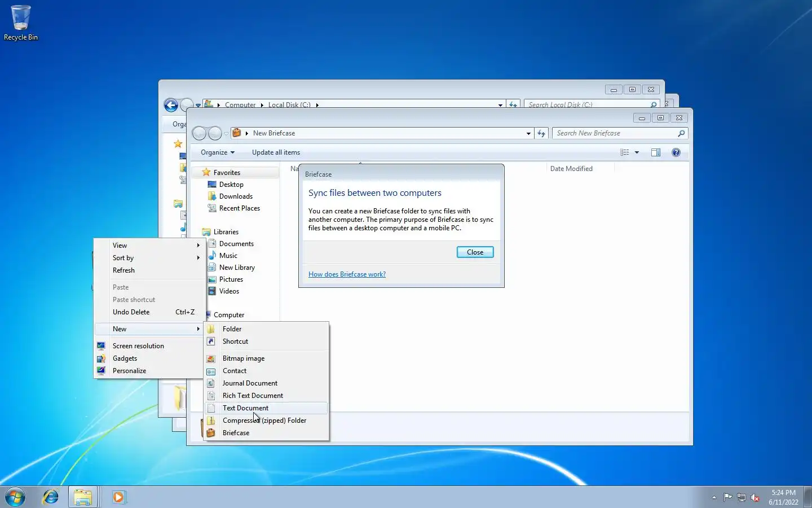The width and height of the screenshot is (812, 508).
Task: Choose Undo Delete from the context menu
Action: point(149,312)
